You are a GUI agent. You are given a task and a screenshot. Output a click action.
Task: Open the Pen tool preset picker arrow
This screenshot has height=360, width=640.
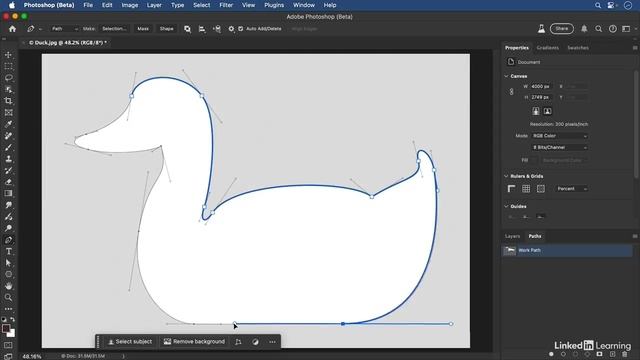tap(40, 29)
